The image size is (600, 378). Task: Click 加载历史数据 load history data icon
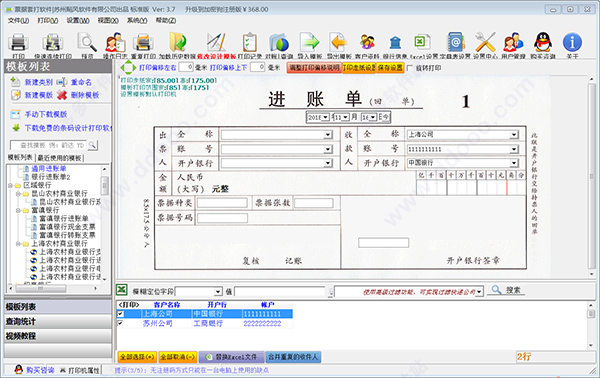click(178, 42)
